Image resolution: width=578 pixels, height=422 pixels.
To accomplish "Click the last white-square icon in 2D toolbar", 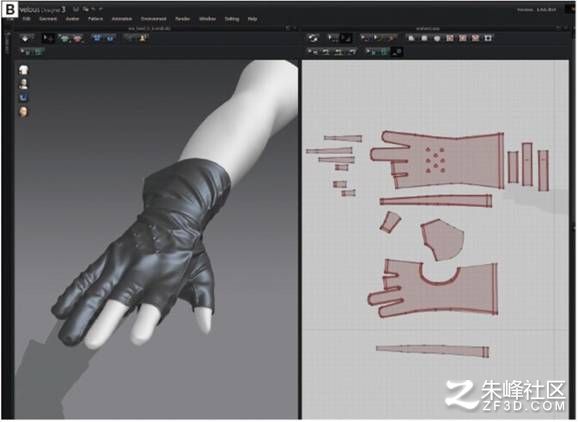I will [x=488, y=38].
